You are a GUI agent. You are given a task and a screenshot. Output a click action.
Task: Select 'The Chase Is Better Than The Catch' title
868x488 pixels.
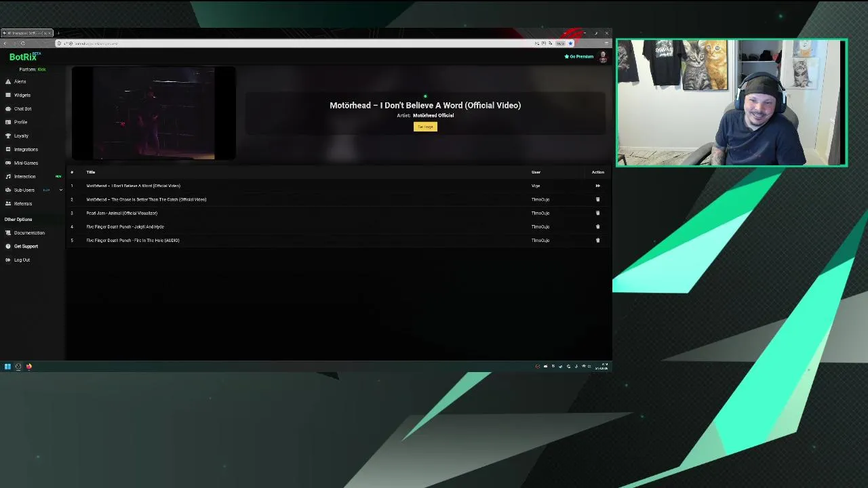tap(146, 199)
